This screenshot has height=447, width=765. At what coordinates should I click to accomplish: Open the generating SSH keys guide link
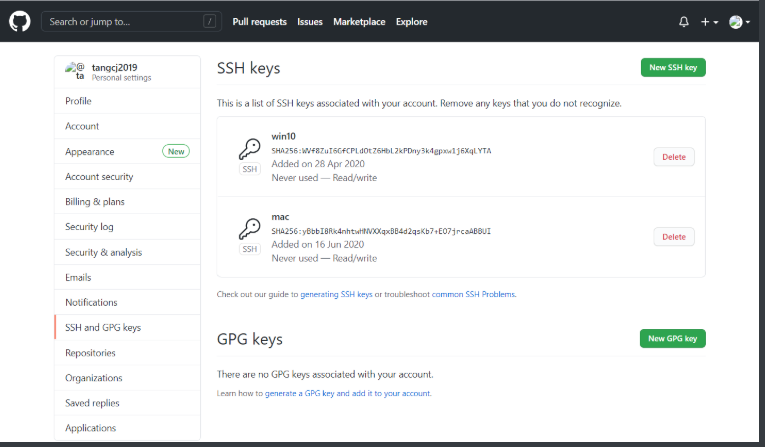pos(336,294)
